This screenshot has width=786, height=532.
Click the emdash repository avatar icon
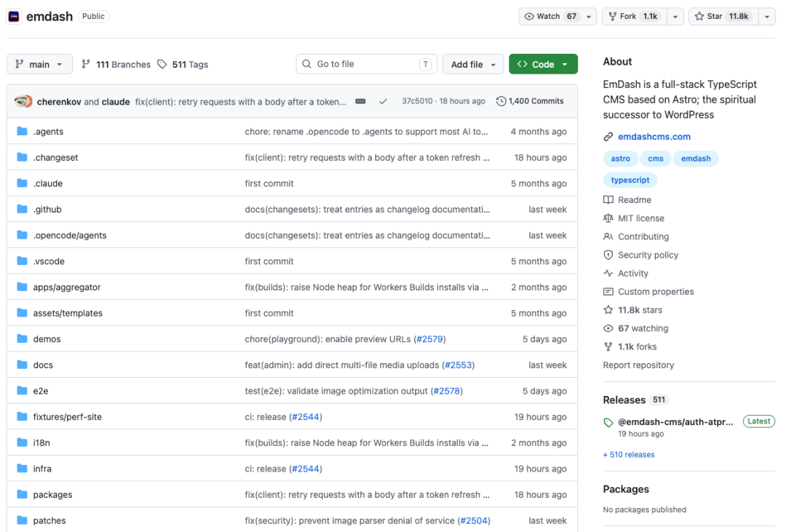pyautogui.click(x=14, y=16)
